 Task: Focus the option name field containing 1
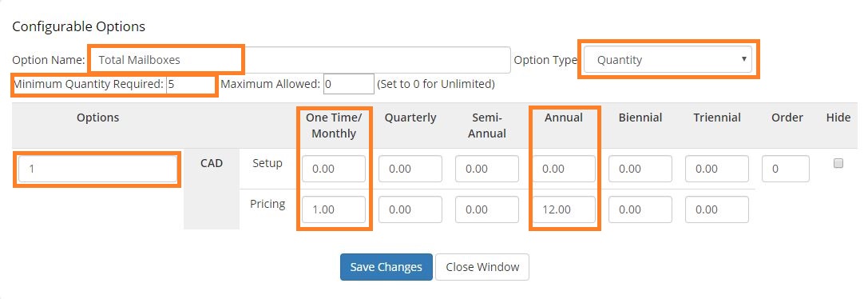pyautogui.click(x=97, y=169)
